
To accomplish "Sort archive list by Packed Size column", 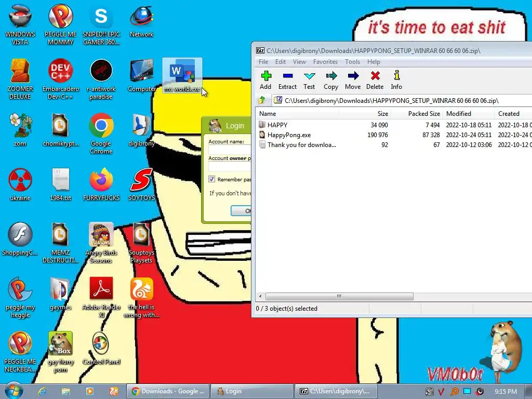I will click(x=416, y=114).
